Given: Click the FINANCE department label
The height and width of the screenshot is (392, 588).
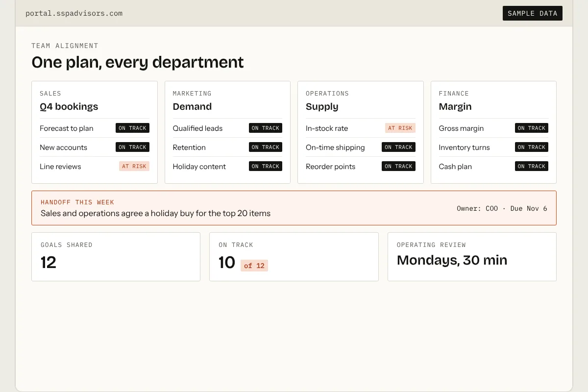Looking at the screenshot, I should tap(454, 93).
